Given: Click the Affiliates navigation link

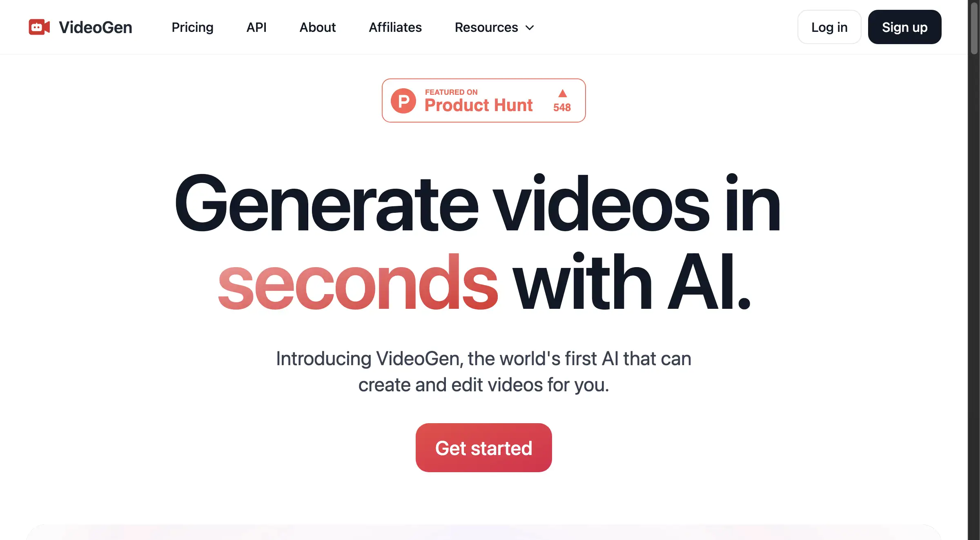Looking at the screenshot, I should [x=395, y=27].
